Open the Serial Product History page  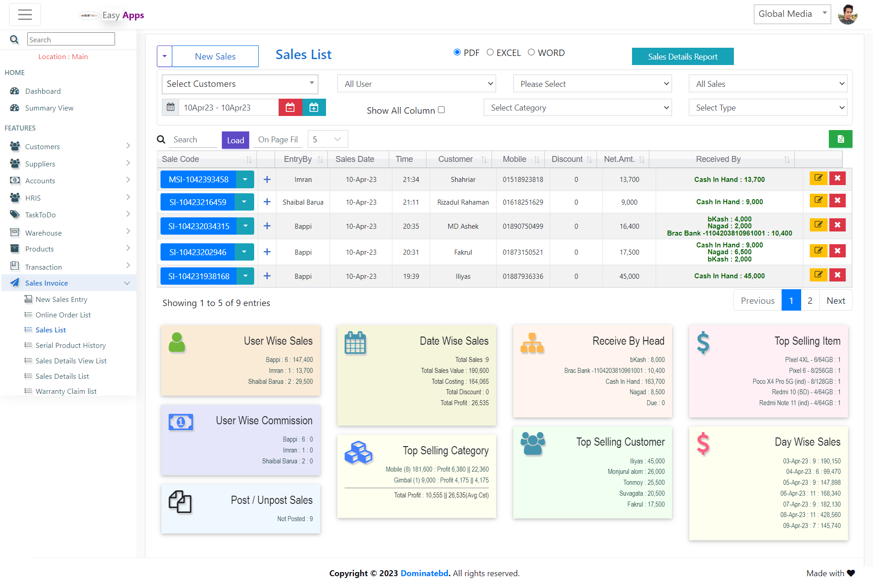70,345
